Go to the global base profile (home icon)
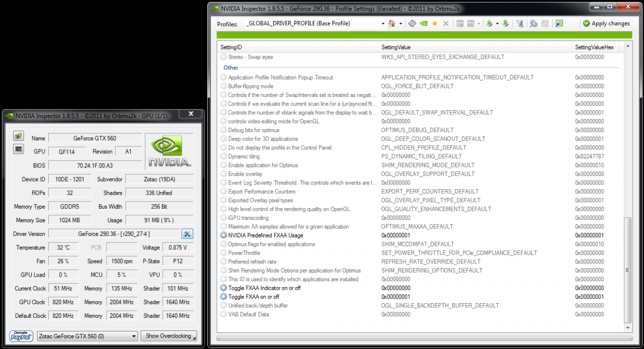 391,24
